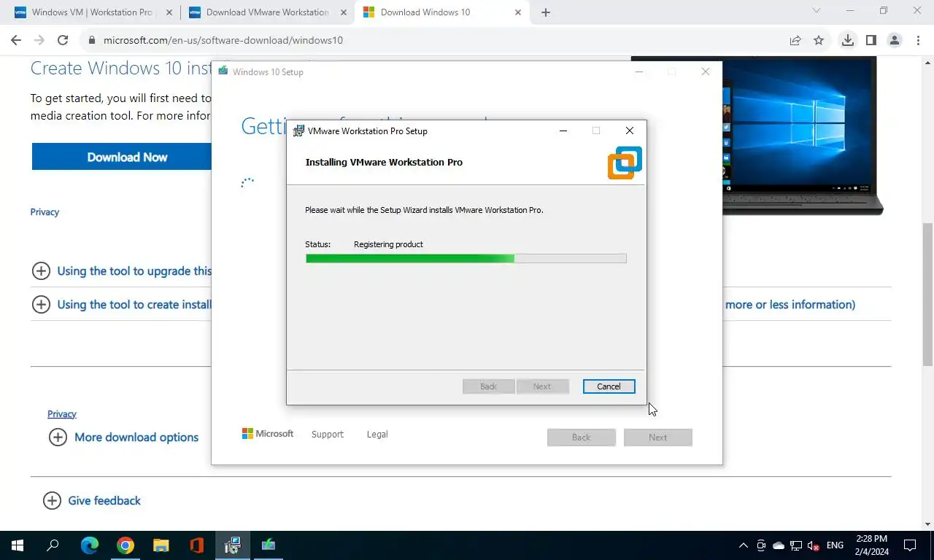
Task: Open the Privacy link below Download Now
Action: [x=45, y=212]
